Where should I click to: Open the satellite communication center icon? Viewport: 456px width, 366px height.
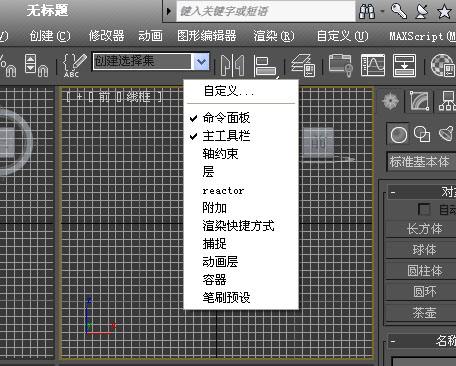tap(421, 11)
